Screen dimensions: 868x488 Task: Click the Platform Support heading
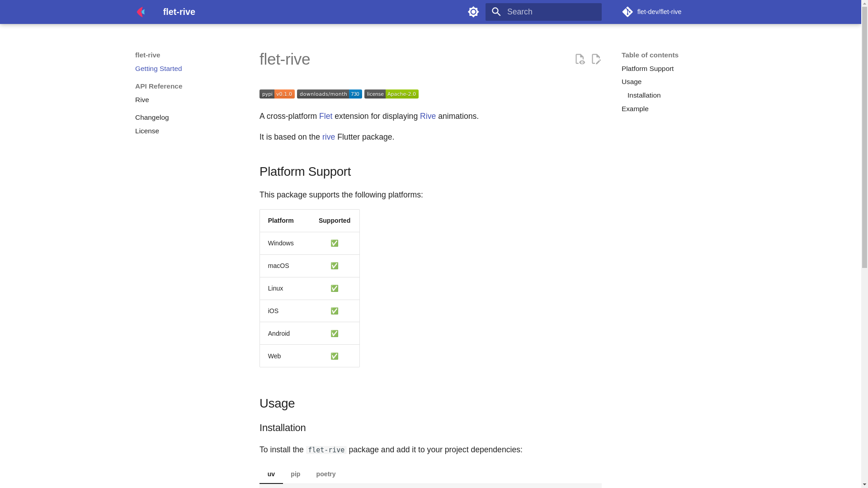[305, 172]
